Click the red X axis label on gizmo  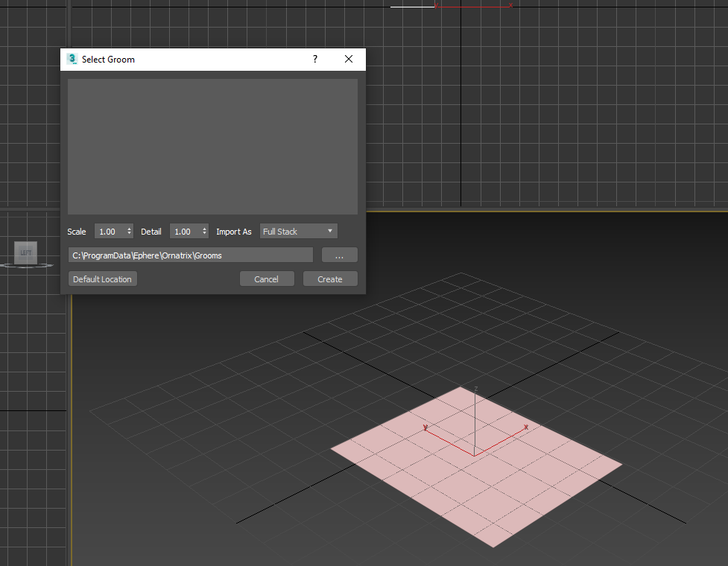point(526,427)
